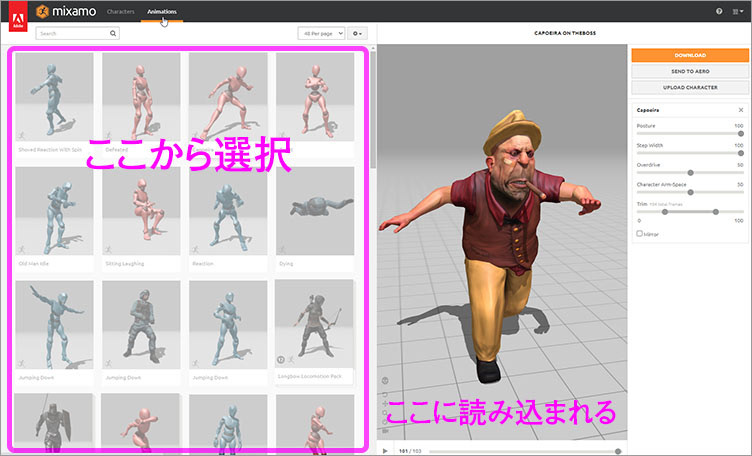This screenshot has width=752, height=456.
Task: Select the Animations tab
Action: (162, 11)
